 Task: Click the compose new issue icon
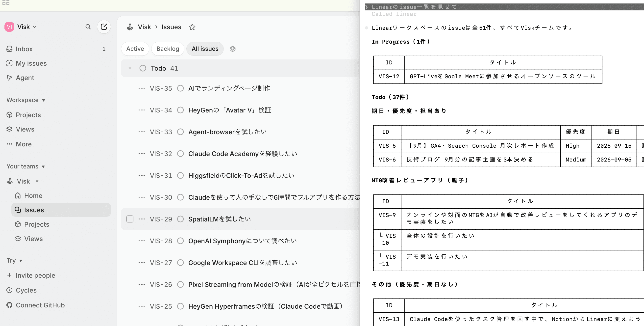click(104, 27)
